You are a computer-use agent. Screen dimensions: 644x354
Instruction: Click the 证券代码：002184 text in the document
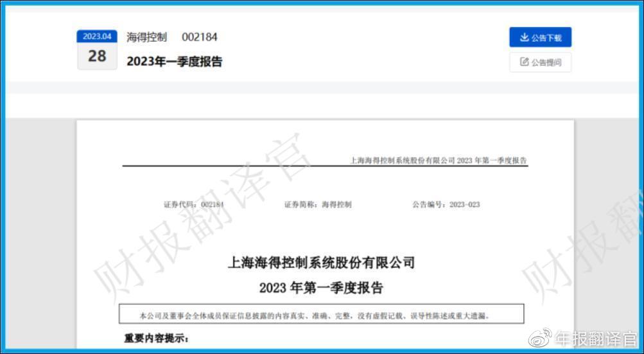pos(194,204)
